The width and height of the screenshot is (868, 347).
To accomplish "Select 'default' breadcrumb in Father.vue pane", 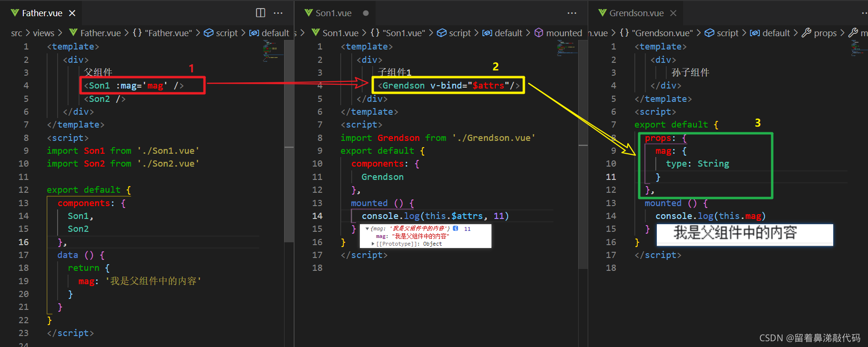I will 269,33.
